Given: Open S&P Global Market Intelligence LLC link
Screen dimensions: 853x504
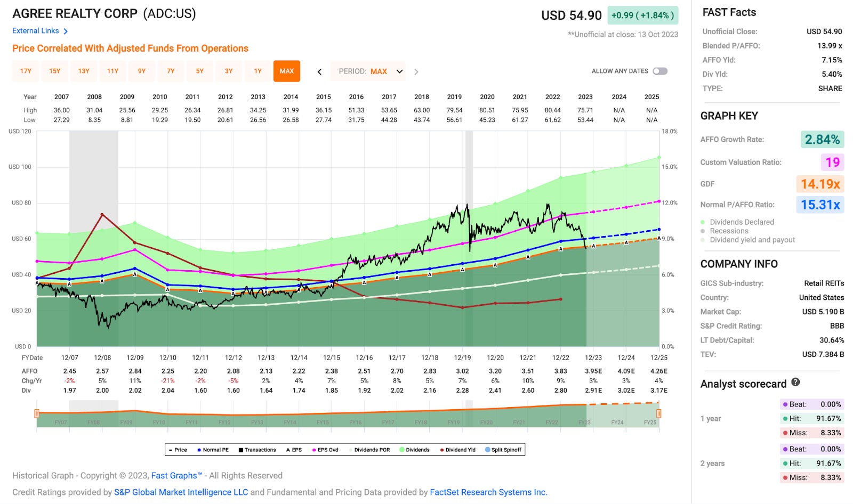Looking at the screenshot, I should (x=181, y=492).
